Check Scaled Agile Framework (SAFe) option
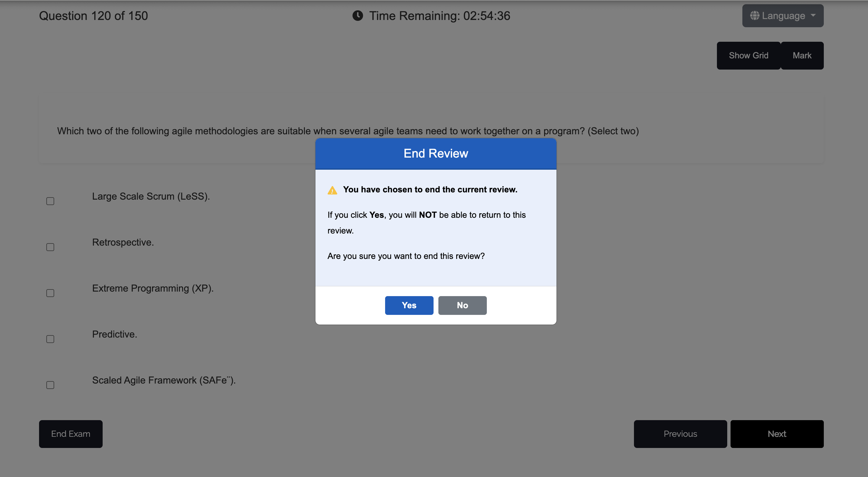The width and height of the screenshot is (868, 477). [x=50, y=385]
